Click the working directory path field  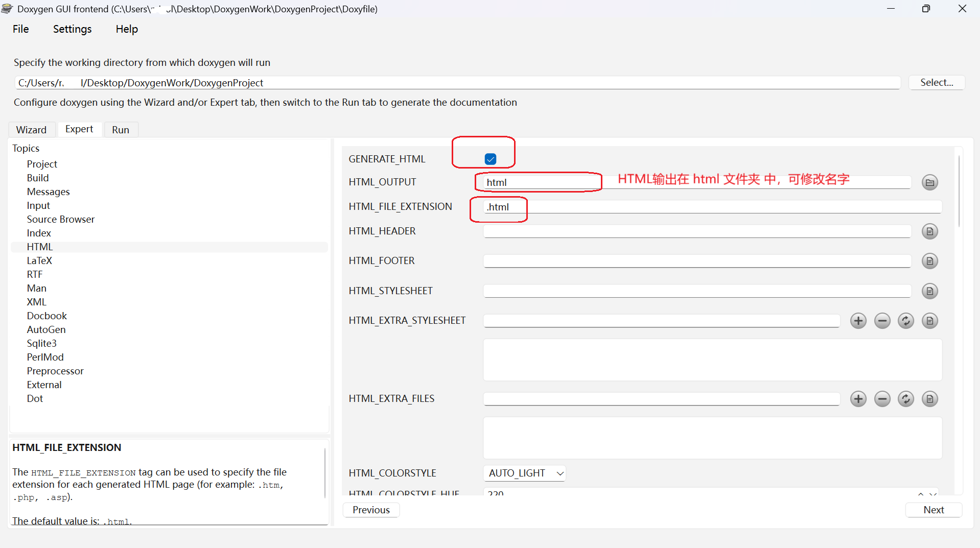(x=457, y=83)
